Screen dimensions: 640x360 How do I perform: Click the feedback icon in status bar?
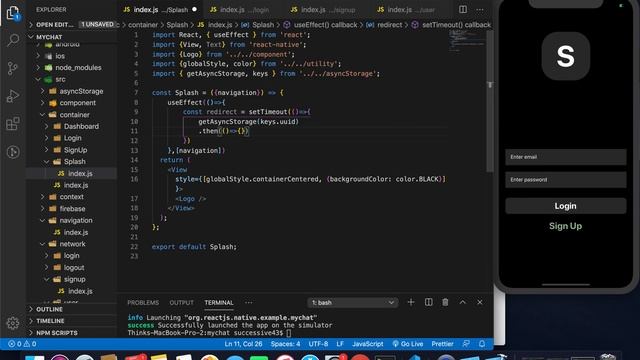(466, 344)
